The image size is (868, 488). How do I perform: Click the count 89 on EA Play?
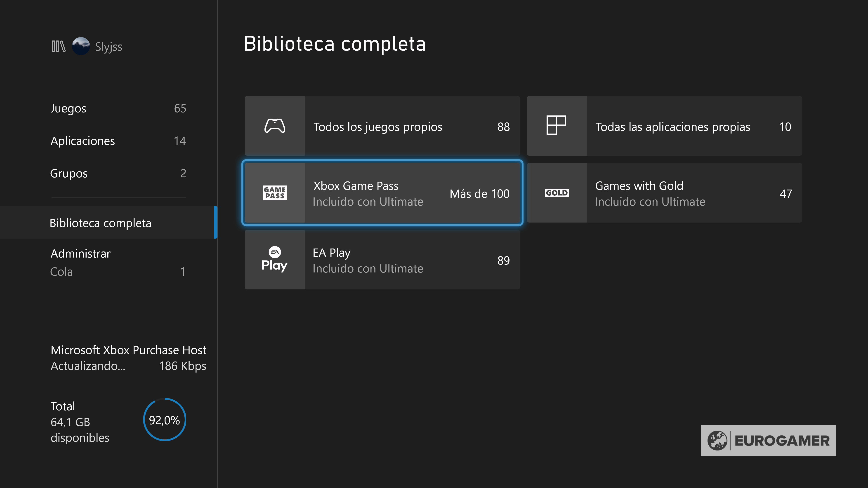coord(503,261)
